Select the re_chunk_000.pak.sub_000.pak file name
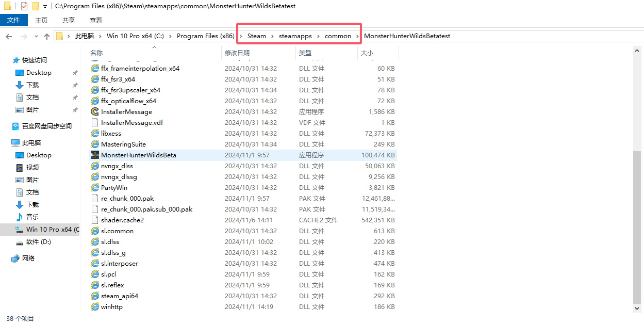The image size is (644, 324). [147, 209]
